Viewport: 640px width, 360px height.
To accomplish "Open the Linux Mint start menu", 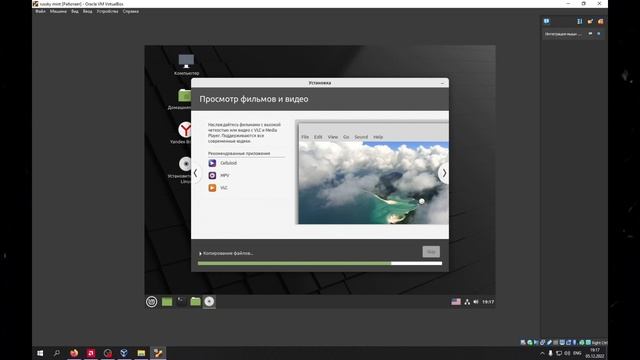I will click(151, 302).
